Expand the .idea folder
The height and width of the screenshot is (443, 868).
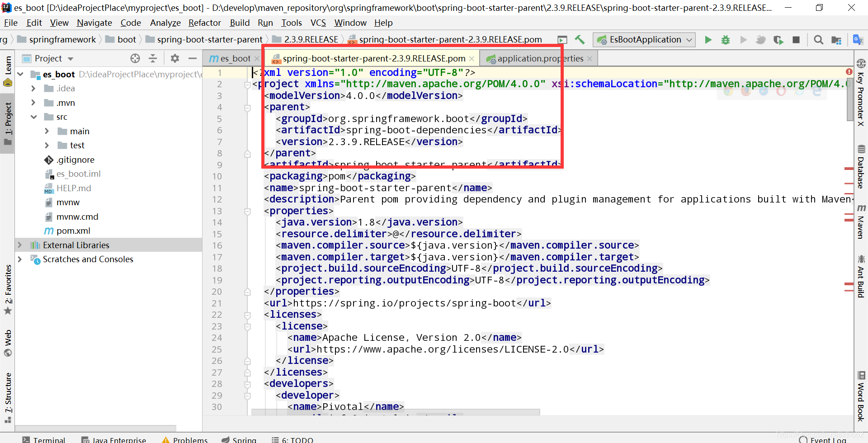pos(33,89)
